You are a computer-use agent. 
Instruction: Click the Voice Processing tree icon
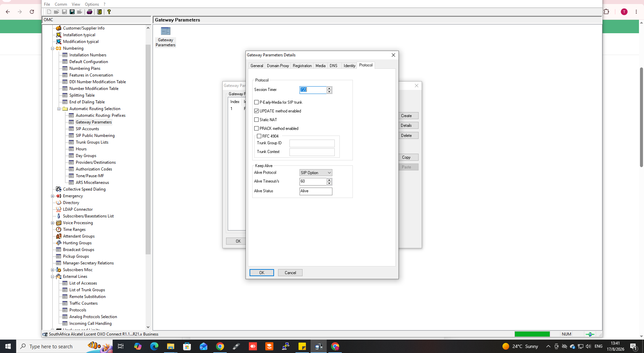point(59,223)
